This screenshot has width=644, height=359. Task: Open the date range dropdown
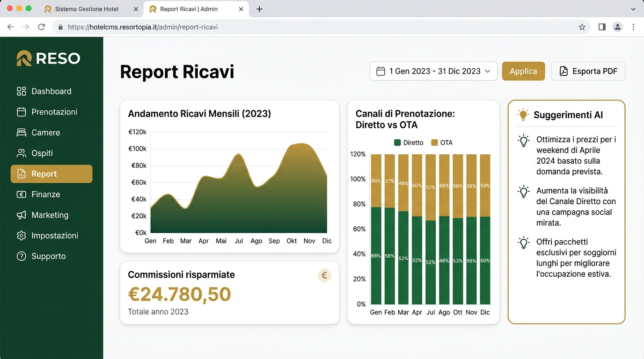point(433,71)
